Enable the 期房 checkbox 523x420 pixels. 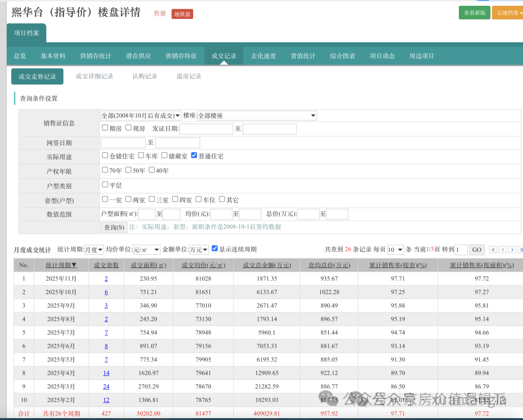pos(105,128)
